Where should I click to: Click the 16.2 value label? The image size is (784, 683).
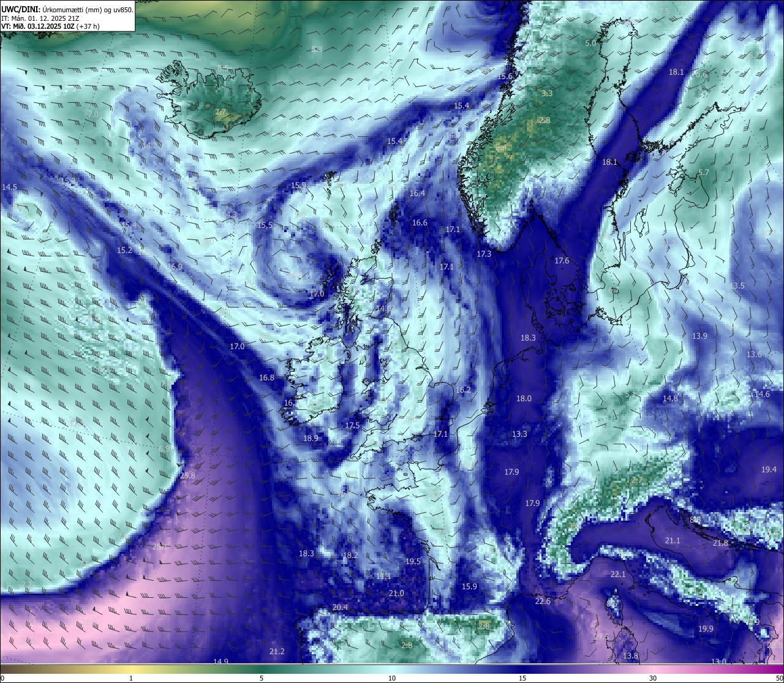(463, 390)
